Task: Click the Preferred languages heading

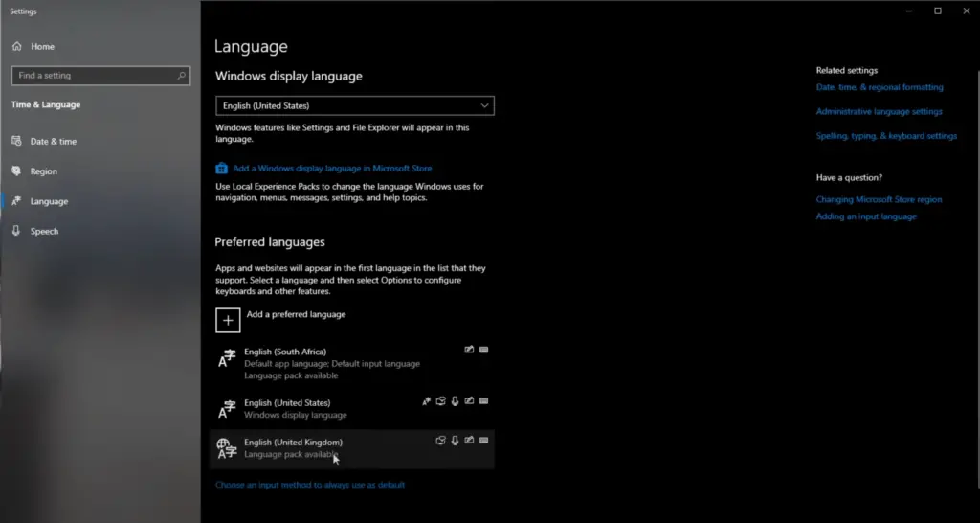Action: (x=270, y=242)
